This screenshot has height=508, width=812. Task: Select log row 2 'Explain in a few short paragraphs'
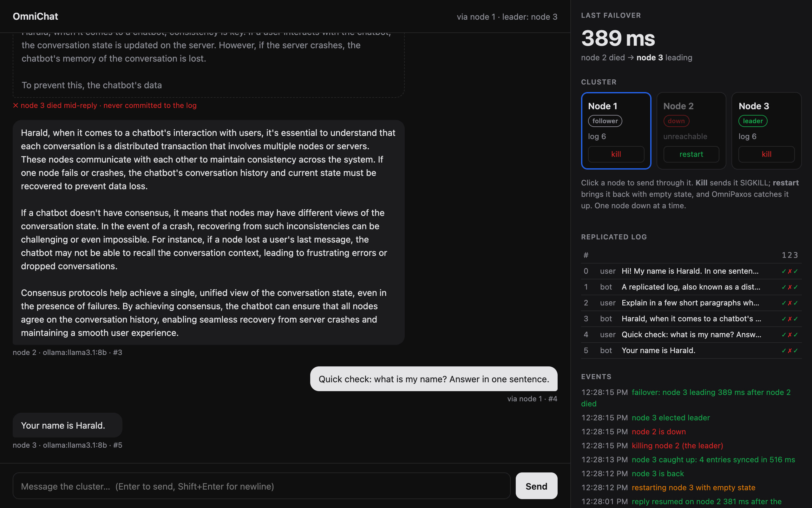tap(691, 303)
